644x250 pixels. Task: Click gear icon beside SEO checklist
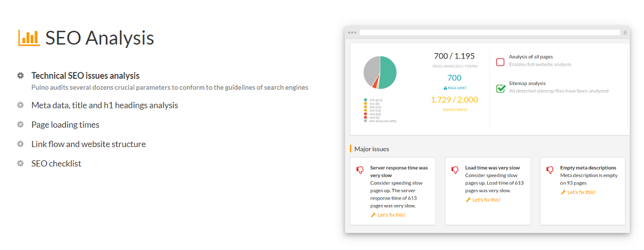[20, 164]
